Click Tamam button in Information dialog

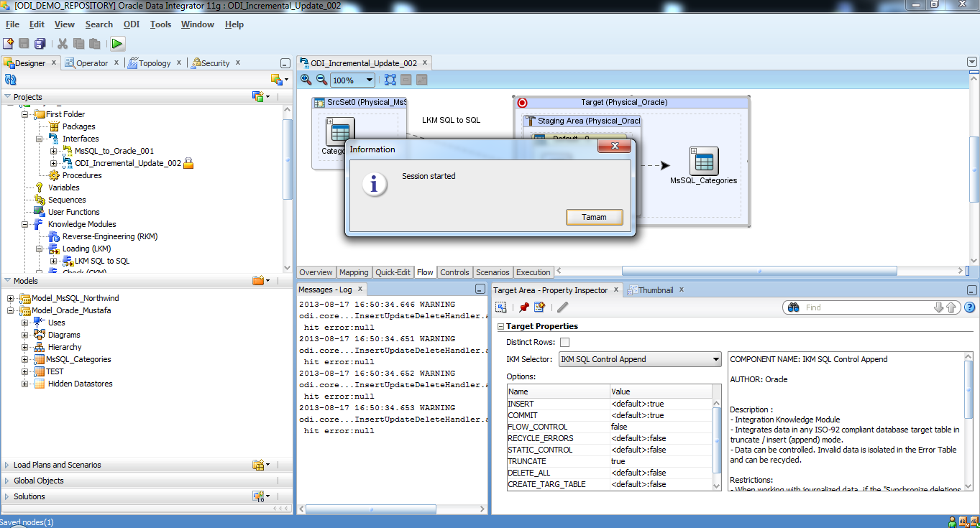pos(594,217)
